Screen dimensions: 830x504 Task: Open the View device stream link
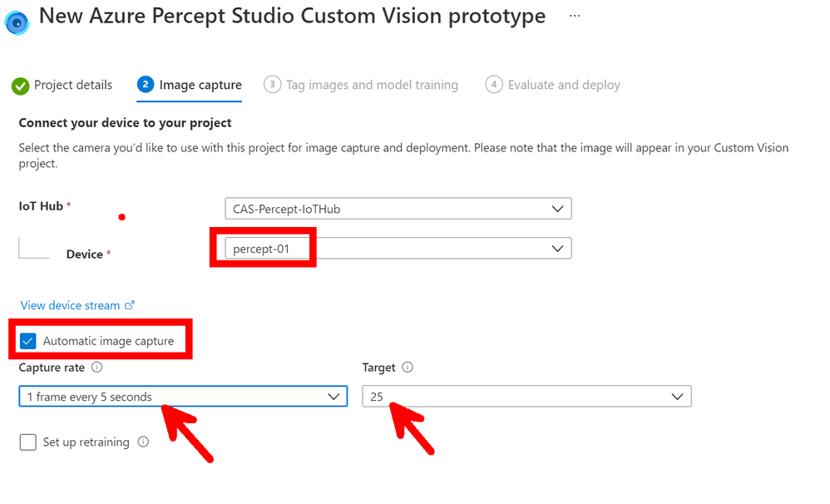point(70,305)
